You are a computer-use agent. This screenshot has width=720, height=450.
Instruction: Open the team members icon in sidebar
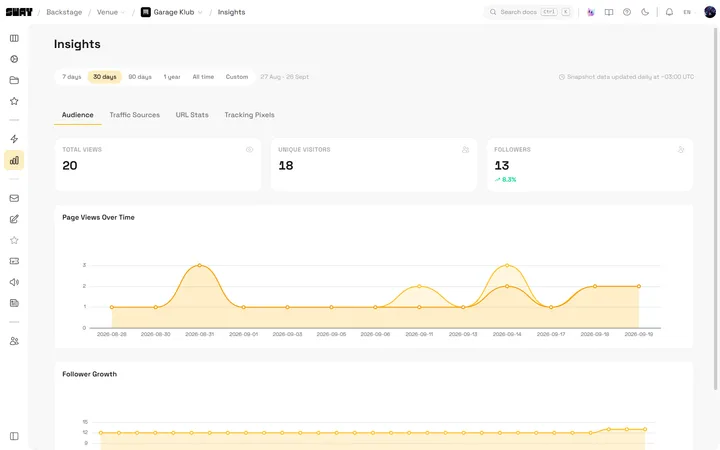point(14,341)
